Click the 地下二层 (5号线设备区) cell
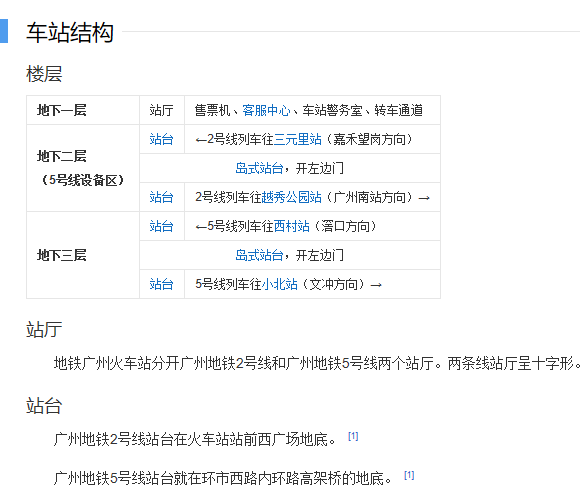580x497 pixels. tap(83, 168)
